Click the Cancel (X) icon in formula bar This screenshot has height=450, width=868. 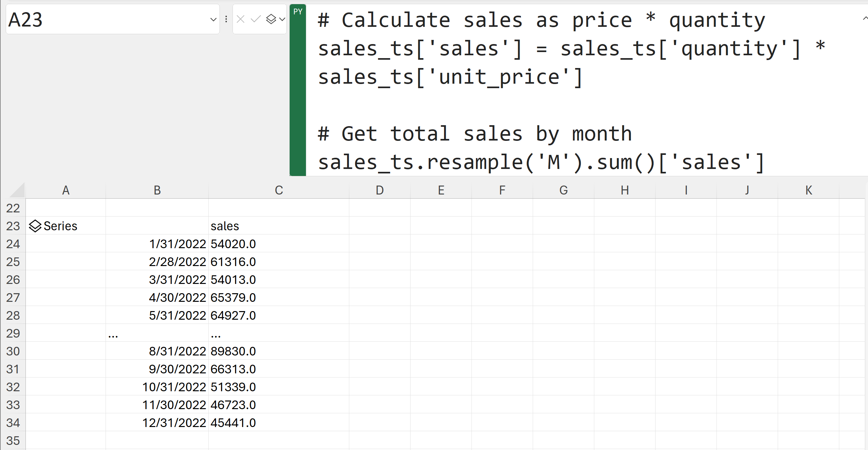pyautogui.click(x=241, y=19)
